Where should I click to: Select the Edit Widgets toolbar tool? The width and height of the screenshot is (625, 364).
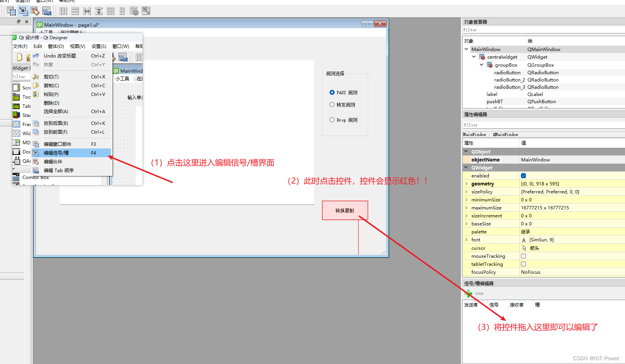click(x=11, y=11)
